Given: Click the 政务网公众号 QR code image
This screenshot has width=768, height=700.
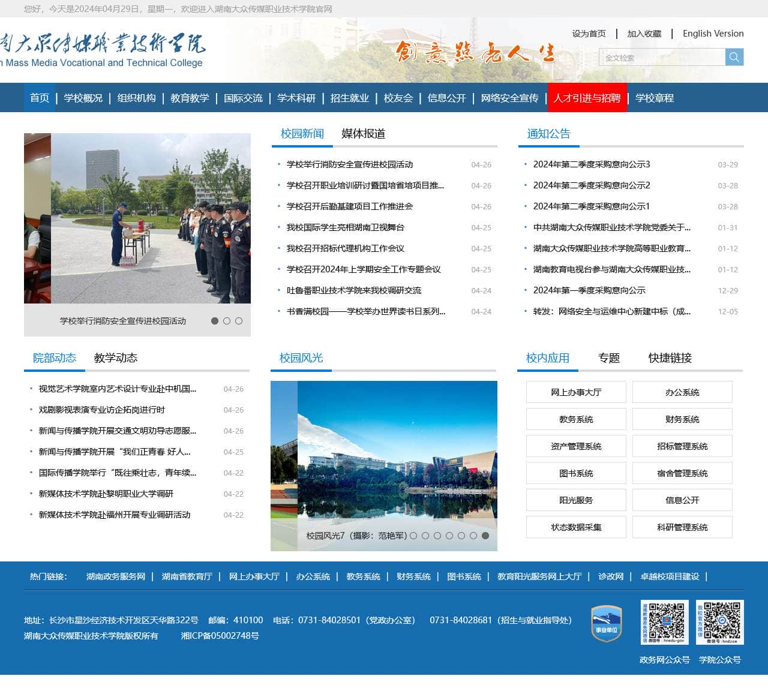Looking at the screenshot, I should tap(664, 622).
